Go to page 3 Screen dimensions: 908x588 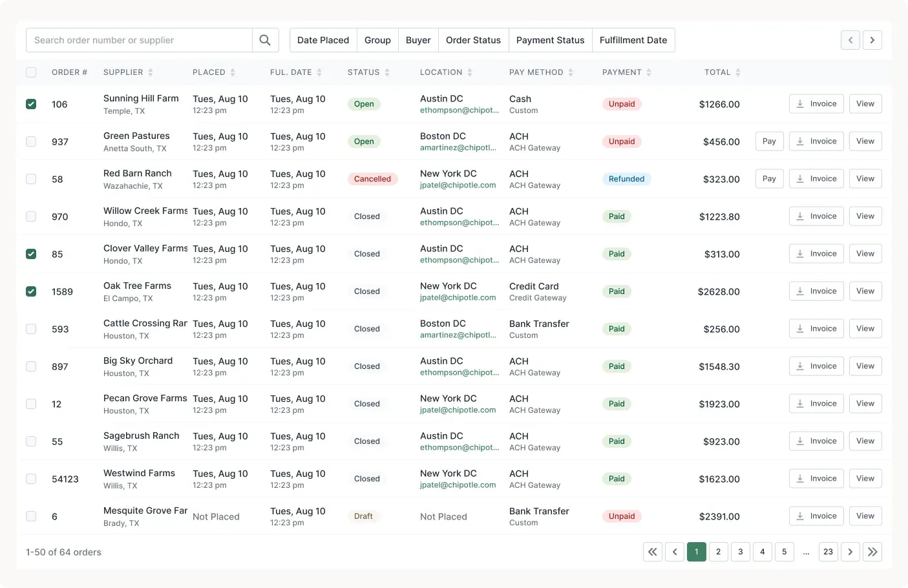pos(741,552)
